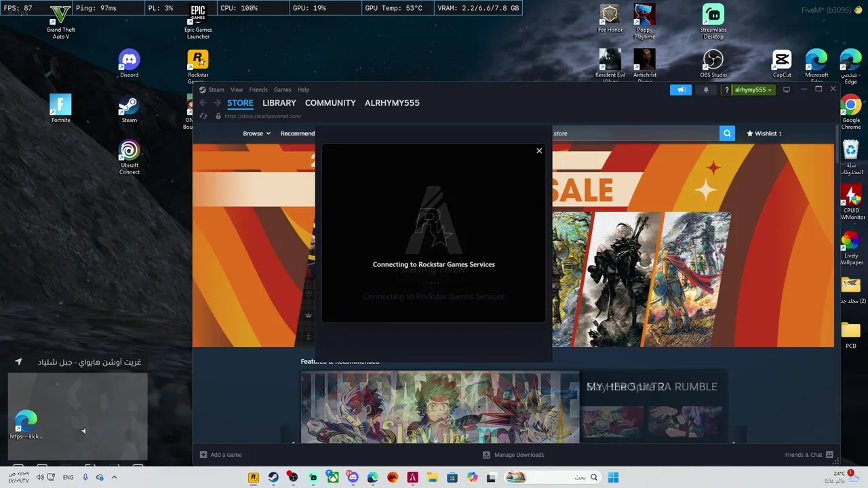Show hidden system tray icons chevron
Screen dimensions: 868x488
[x=114, y=477]
